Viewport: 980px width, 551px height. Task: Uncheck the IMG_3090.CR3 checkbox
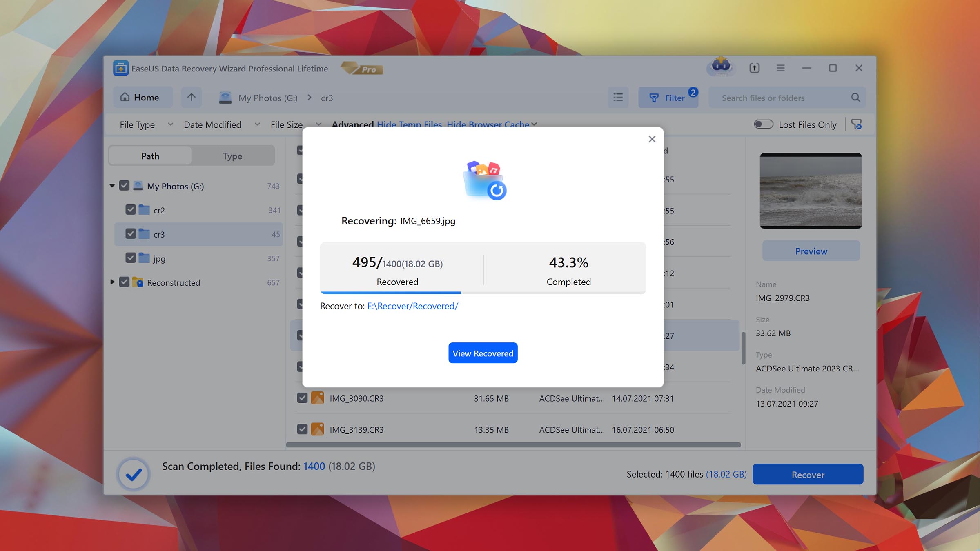click(x=302, y=398)
